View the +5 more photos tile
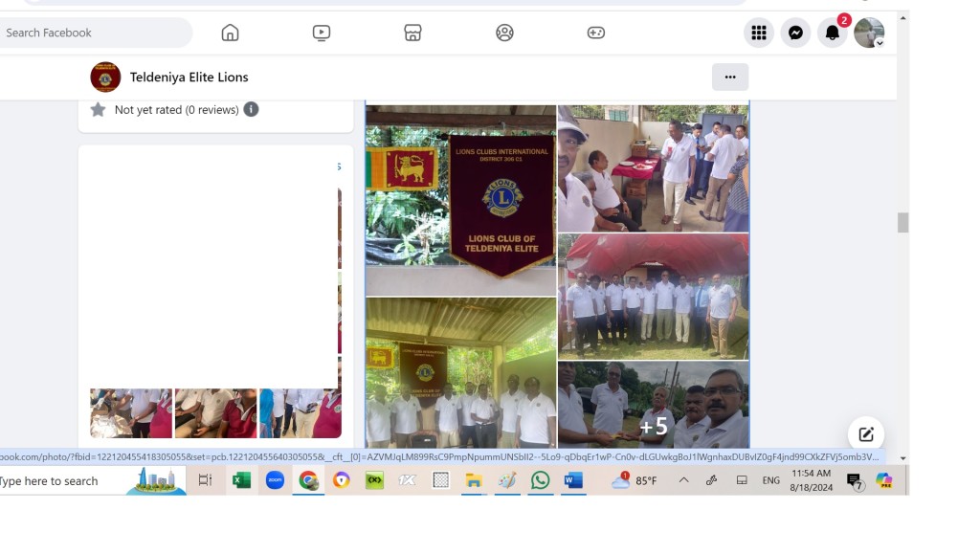This screenshot has height=554, width=980. coord(653,405)
